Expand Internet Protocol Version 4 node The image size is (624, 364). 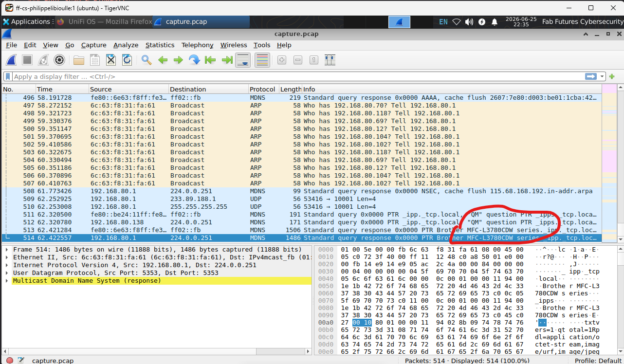click(7, 265)
